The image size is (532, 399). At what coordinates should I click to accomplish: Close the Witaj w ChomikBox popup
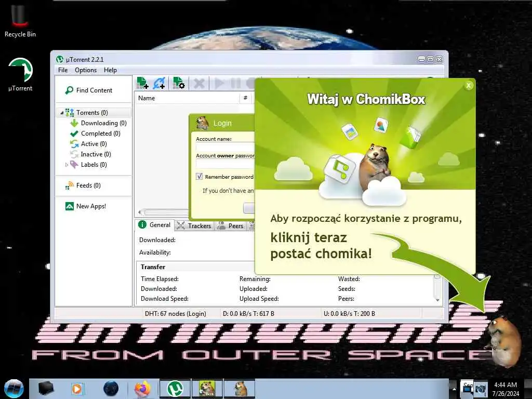(x=469, y=86)
